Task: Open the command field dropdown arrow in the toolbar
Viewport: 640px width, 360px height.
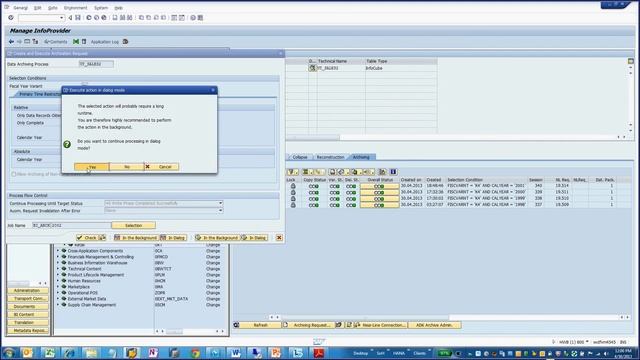Action: (x=62, y=18)
